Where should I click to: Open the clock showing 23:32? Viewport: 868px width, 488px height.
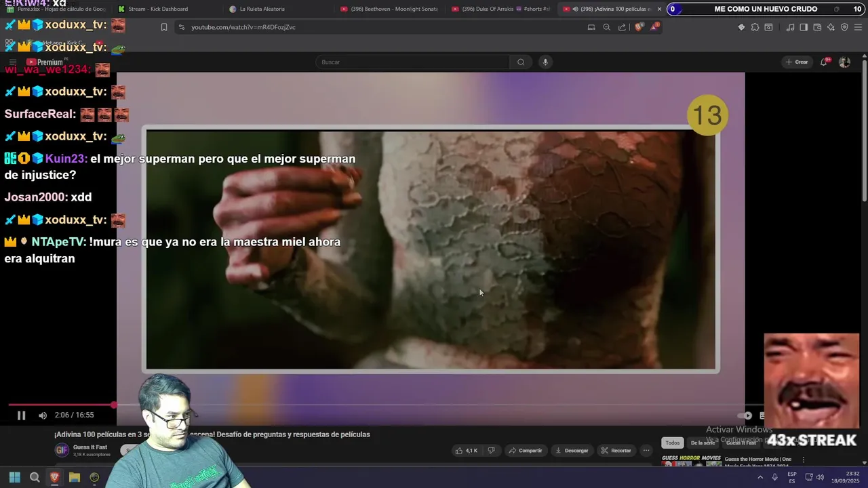click(846, 477)
